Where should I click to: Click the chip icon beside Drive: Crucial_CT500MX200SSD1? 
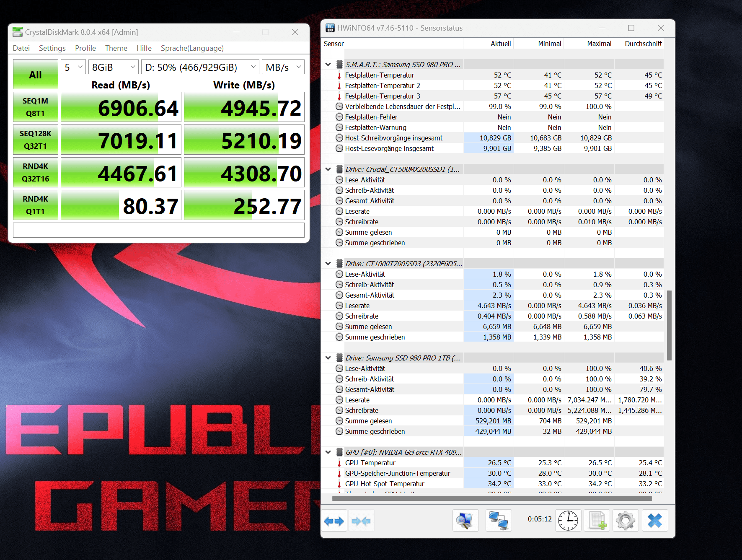point(339,169)
